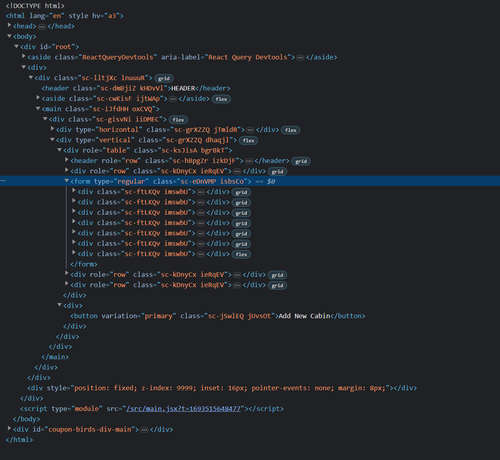Select the html lang="en" tag

click(x=65, y=16)
